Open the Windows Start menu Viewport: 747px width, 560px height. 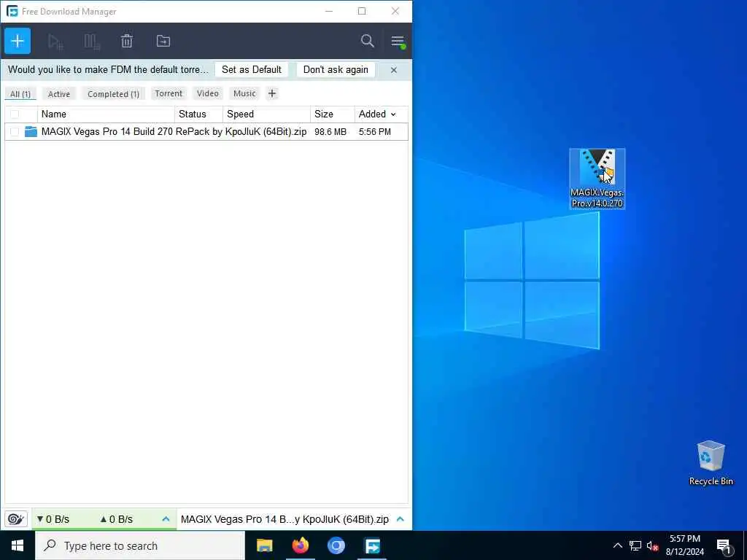(x=18, y=545)
